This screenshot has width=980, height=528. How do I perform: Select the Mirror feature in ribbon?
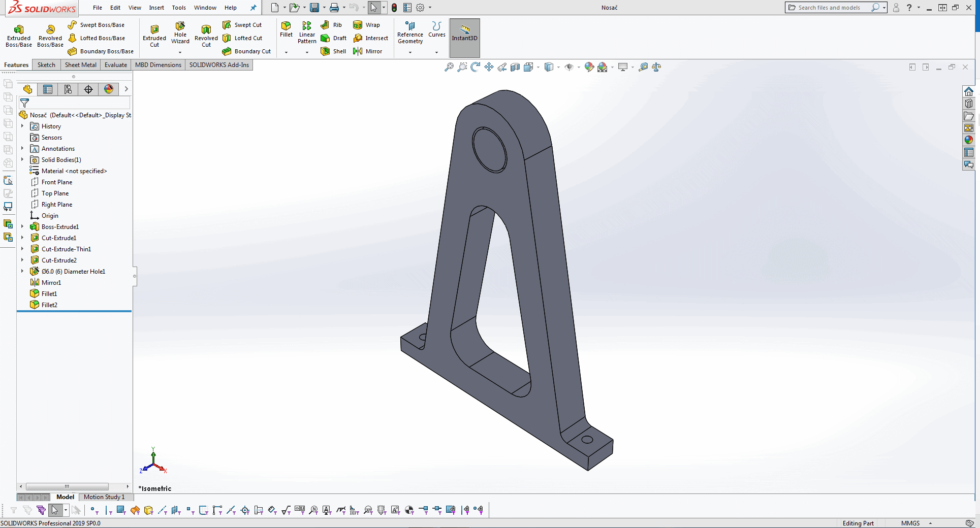(x=367, y=51)
